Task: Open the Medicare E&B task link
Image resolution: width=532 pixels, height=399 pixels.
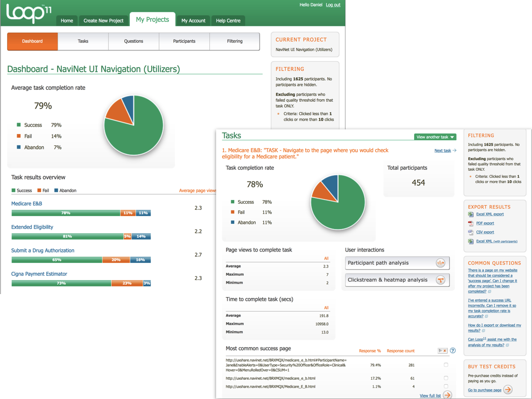Action: pos(27,204)
